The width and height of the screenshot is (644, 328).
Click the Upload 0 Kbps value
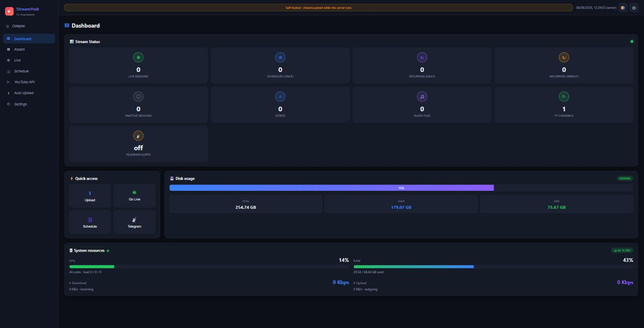(625, 282)
